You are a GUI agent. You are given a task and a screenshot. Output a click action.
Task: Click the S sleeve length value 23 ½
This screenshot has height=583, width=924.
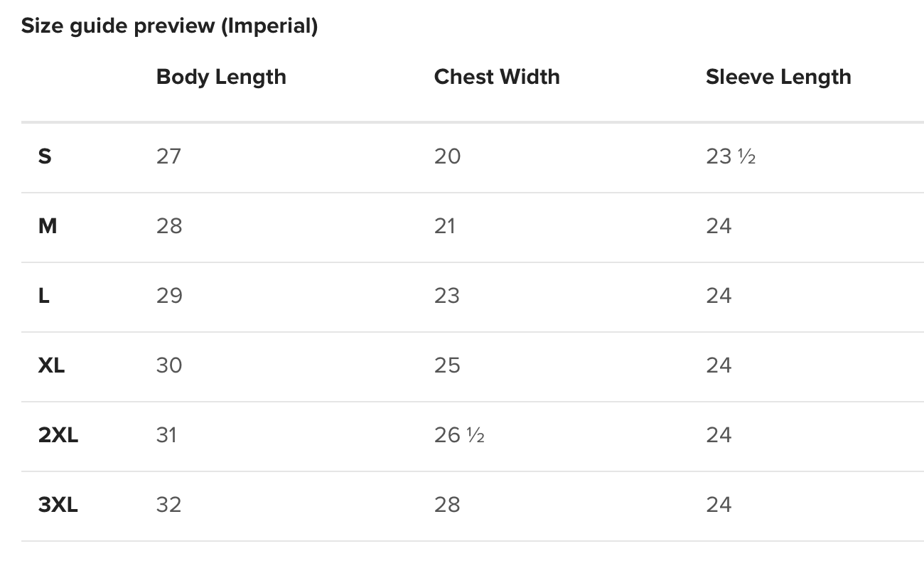(731, 156)
